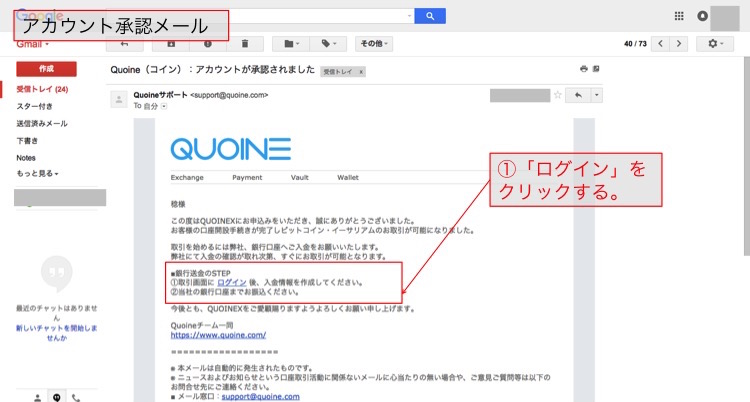Open email in new window icon
The width and height of the screenshot is (750, 402).
pos(596,69)
